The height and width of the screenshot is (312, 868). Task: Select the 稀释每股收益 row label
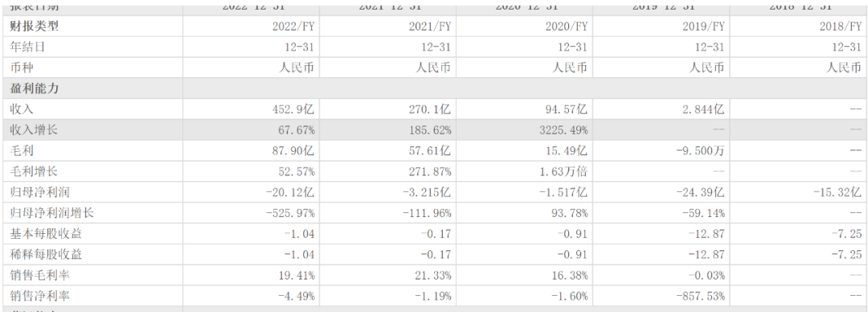[x=46, y=254]
